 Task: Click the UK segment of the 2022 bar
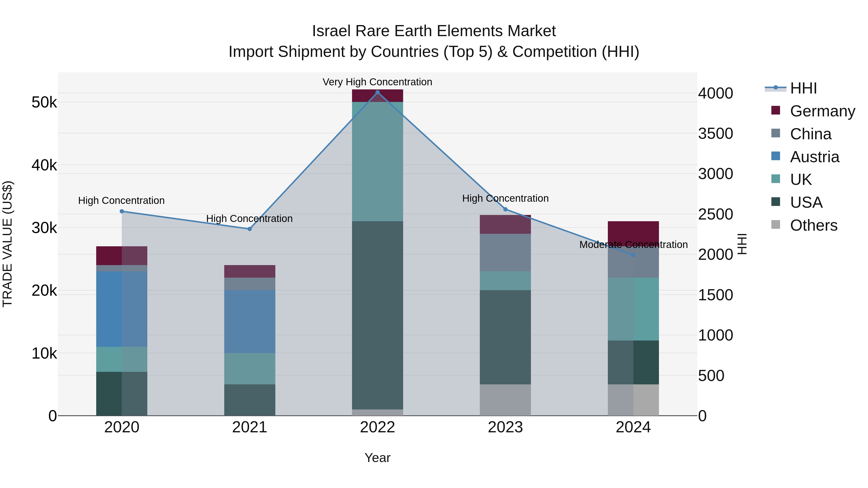click(x=377, y=162)
